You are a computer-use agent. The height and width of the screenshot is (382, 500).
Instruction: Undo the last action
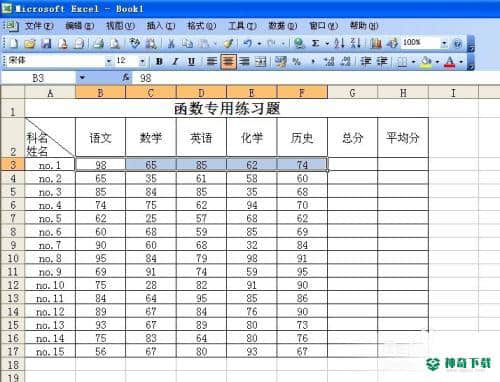pyautogui.click(x=247, y=43)
